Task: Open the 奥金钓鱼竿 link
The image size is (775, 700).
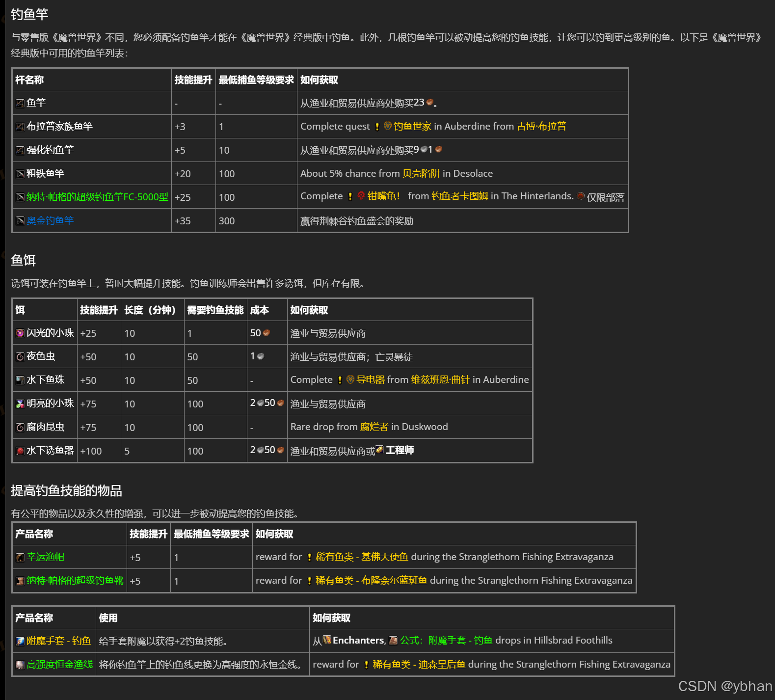Action: coord(50,220)
